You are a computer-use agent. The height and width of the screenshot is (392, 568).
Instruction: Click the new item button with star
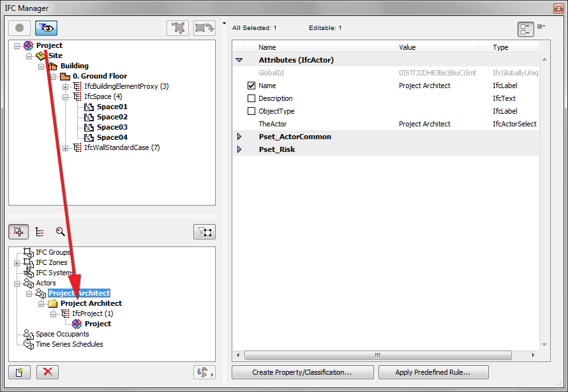tap(19, 372)
